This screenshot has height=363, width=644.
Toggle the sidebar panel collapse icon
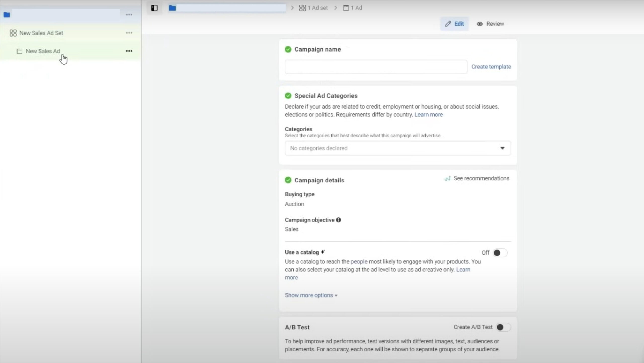coord(154,8)
